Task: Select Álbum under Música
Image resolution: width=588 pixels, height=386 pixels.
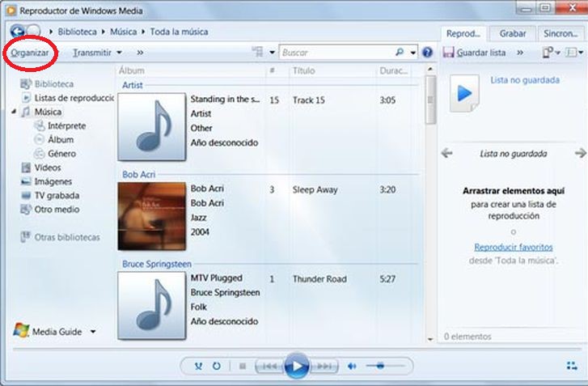Action: (61, 139)
